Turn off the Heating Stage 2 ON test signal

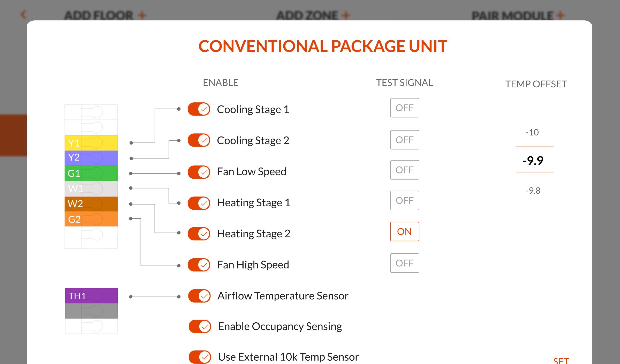pyautogui.click(x=404, y=231)
